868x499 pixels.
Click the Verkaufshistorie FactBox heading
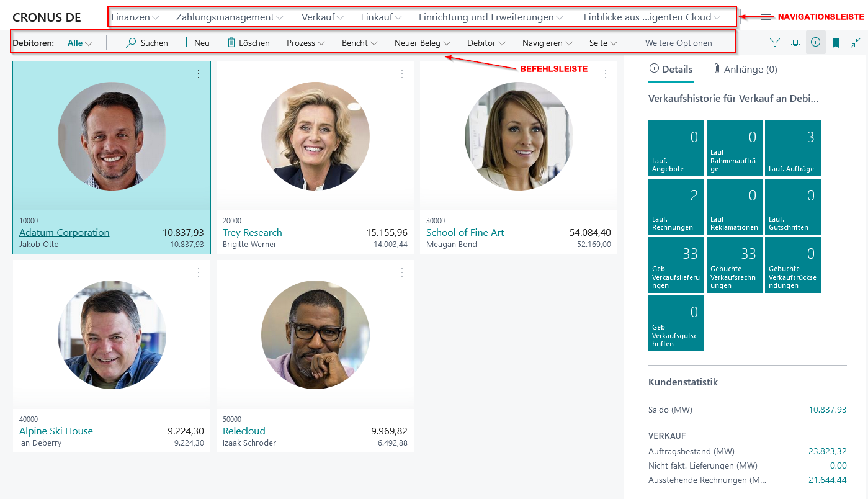[733, 99]
